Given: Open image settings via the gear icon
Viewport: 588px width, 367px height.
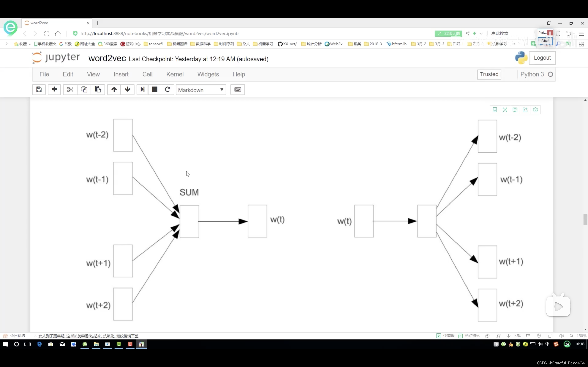Looking at the screenshot, I should (x=536, y=110).
